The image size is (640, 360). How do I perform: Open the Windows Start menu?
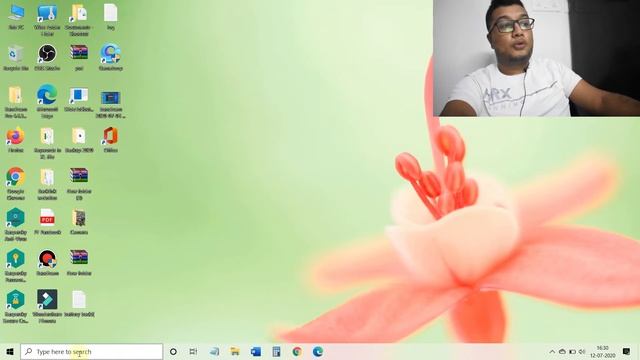[x=10, y=351]
